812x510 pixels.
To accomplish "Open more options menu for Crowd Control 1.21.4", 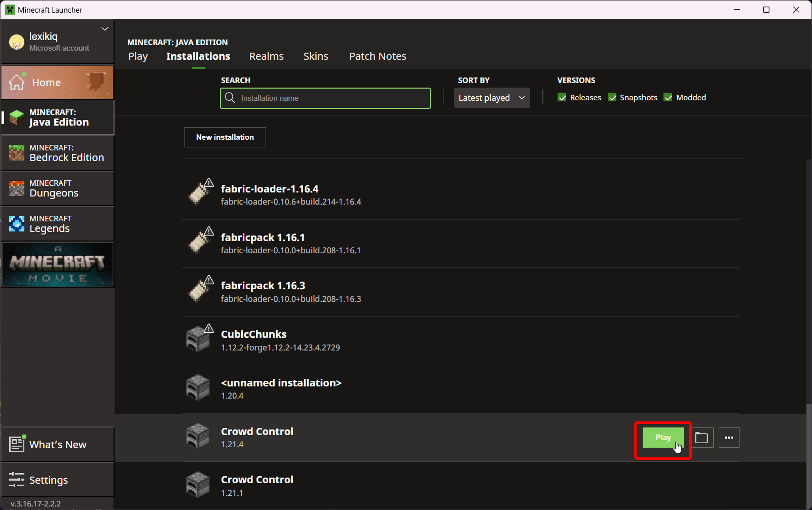I will 728,438.
